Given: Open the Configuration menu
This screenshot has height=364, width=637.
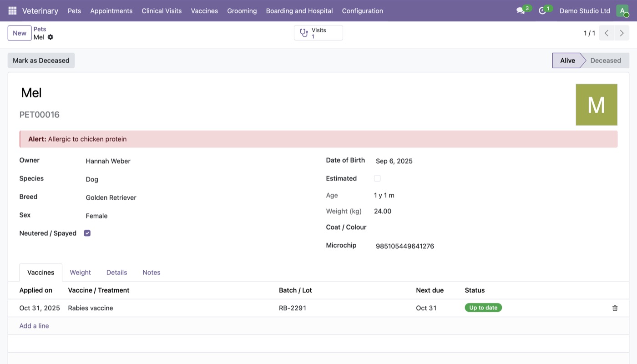Looking at the screenshot, I should (x=363, y=10).
